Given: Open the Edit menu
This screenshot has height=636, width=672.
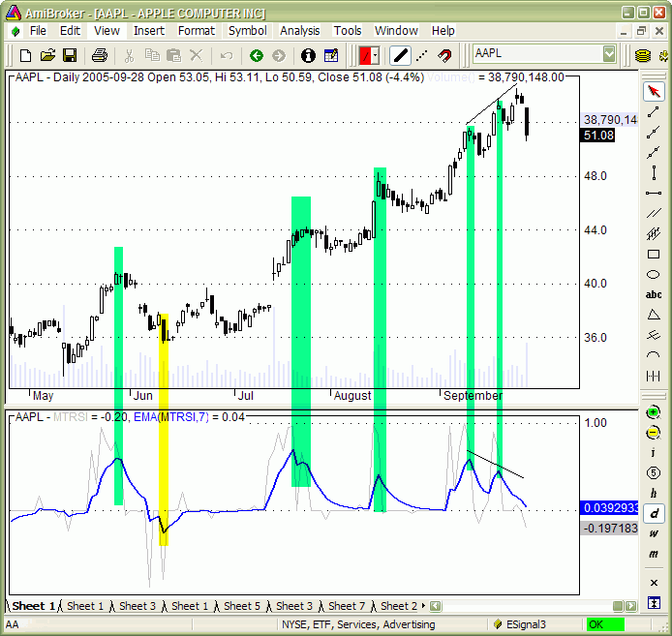Looking at the screenshot, I should [x=70, y=31].
